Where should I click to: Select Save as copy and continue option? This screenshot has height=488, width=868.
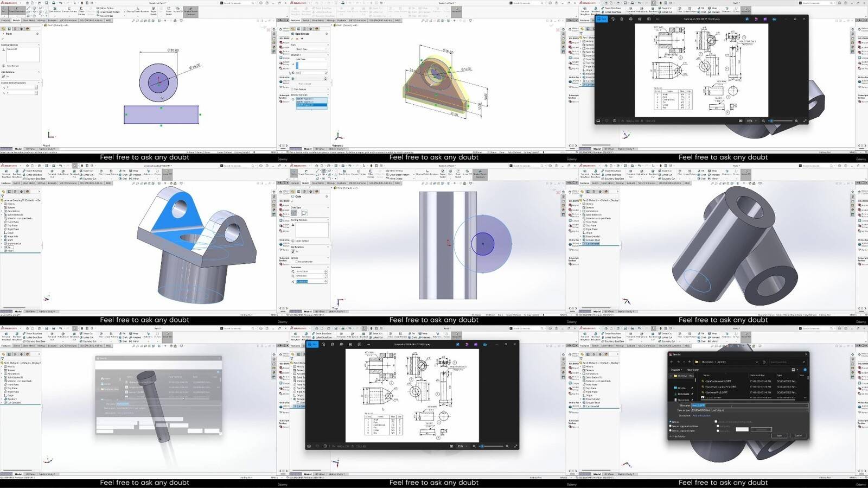(x=670, y=426)
